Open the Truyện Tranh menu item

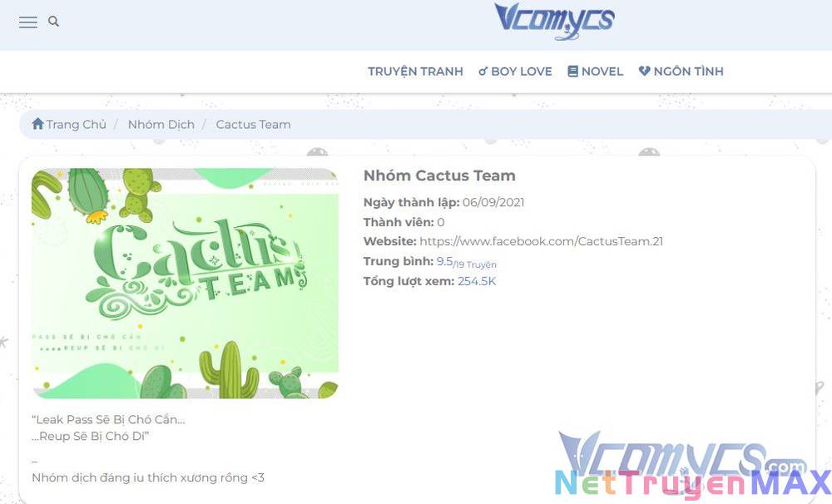point(415,72)
